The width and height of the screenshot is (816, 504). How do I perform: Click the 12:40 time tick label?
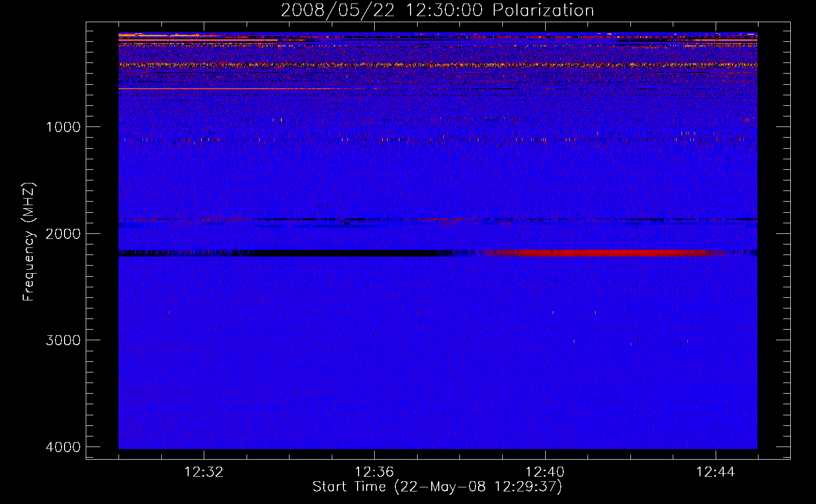click(x=545, y=472)
